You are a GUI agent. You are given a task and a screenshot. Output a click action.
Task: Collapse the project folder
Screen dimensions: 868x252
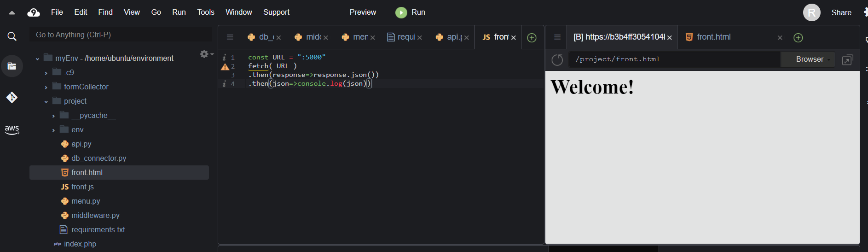(x=46, y=102)
